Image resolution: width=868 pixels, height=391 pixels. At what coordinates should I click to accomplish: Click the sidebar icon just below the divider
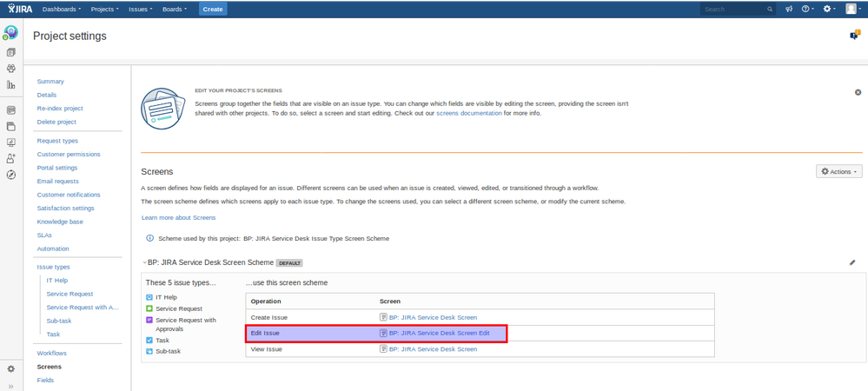point(10,110)
